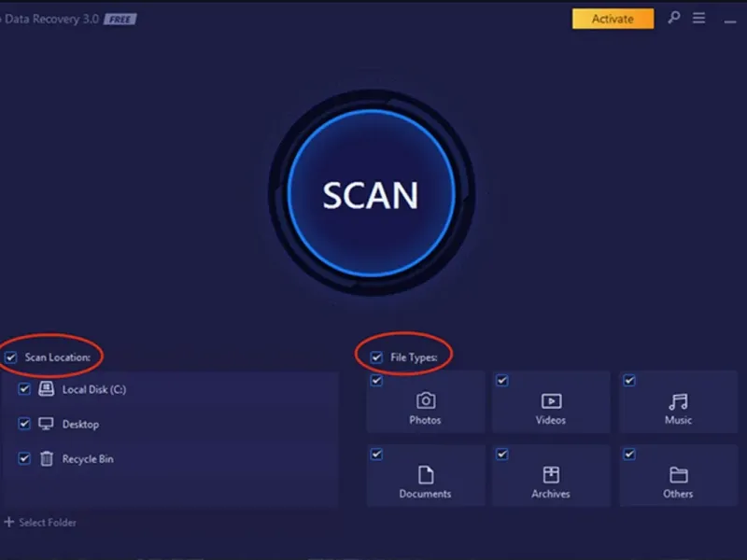Viewport: 747px width, 560px height.
Task: Select the Others folder icon
Action: 679,475
